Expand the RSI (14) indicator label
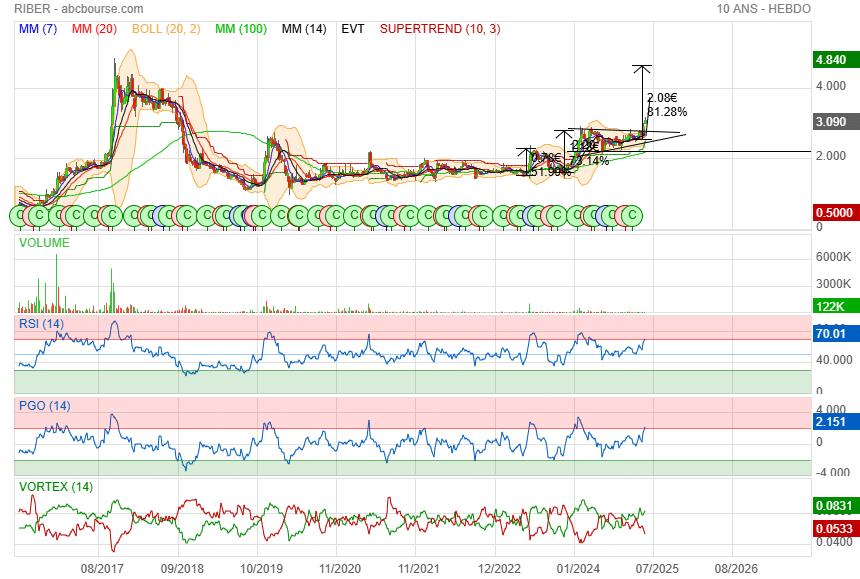Screen dimensions: 860x579 (x=42, y=323)
